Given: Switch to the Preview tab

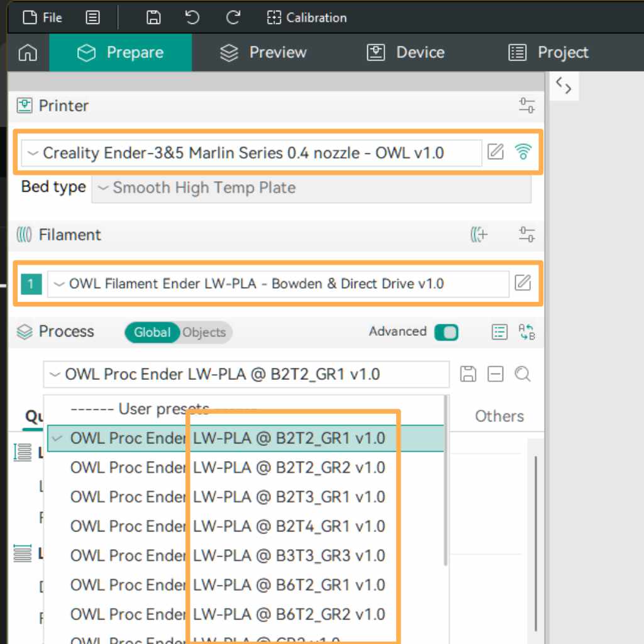Looking at the screenshot, I should (264, 53).
